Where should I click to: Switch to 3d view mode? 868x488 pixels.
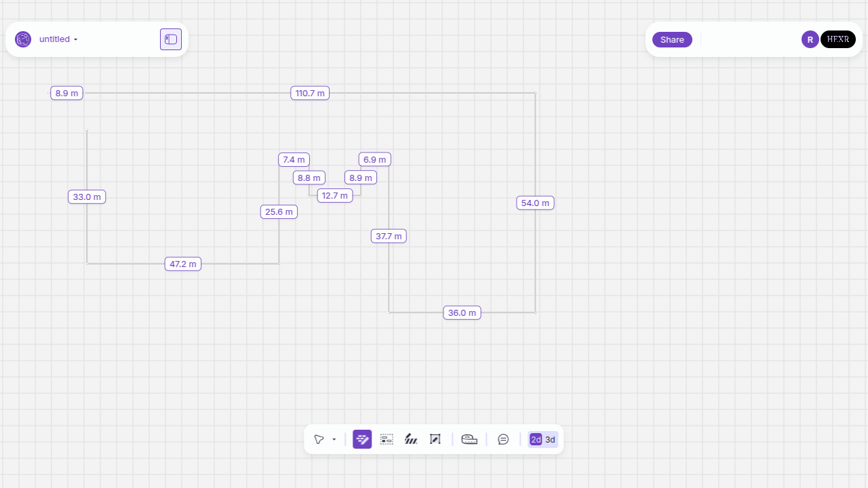[551, 440]
